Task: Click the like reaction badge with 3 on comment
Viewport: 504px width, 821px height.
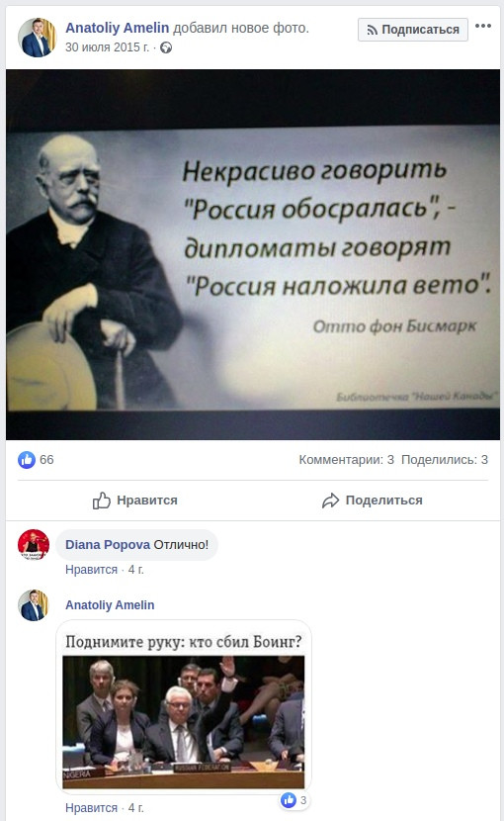Action: (x=294, y=800)
